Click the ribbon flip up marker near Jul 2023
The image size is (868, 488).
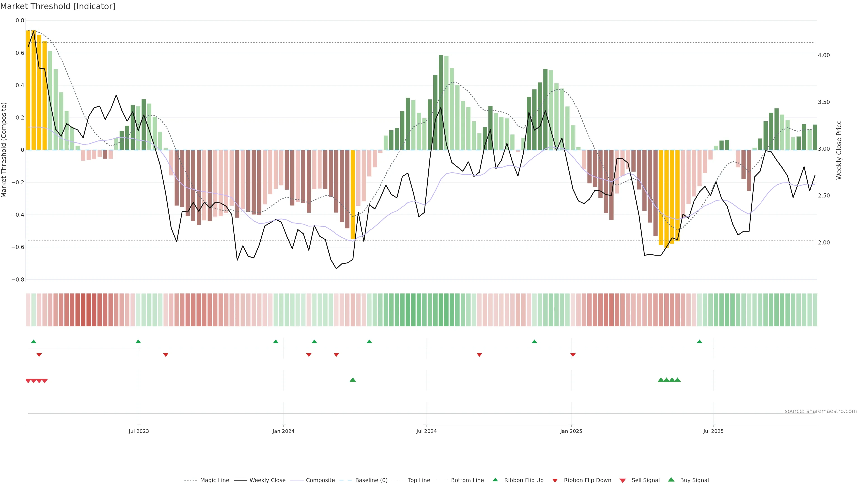[x=138, y=342]
